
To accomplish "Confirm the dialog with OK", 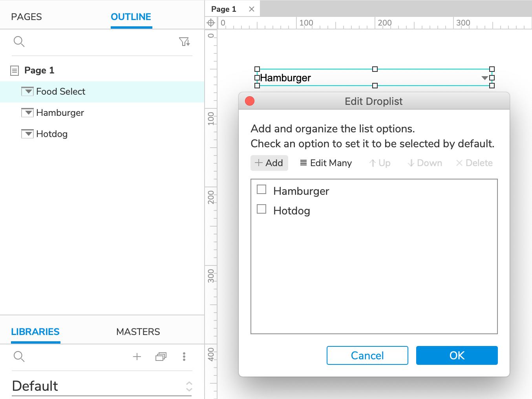I will click(x=457, y=355).
